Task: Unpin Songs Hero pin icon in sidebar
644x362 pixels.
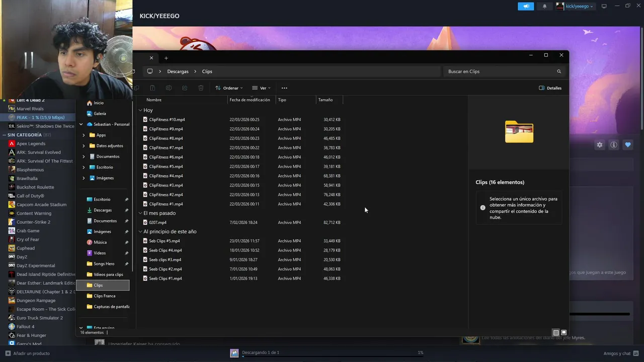Action: click(x=126, y=264)
